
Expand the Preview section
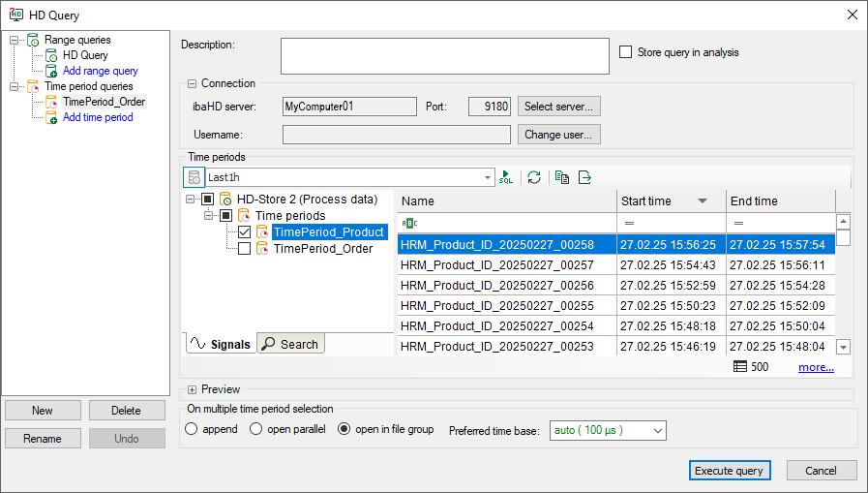(x=192, y=390)
